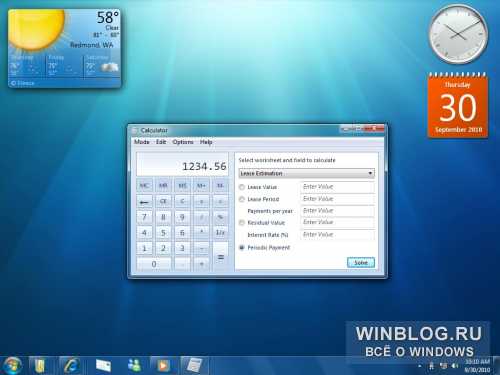Click the MR memory recall key

click(163, 186)
